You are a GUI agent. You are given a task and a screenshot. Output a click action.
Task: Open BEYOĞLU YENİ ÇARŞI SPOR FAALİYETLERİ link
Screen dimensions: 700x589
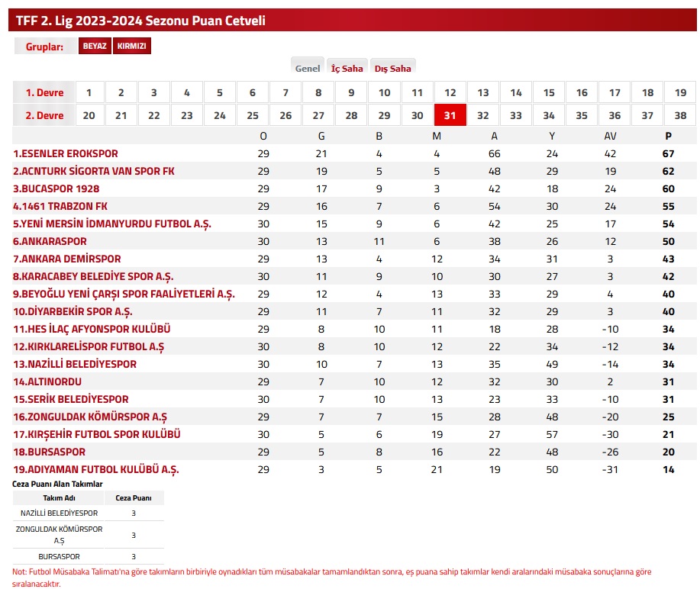(124, 294)
